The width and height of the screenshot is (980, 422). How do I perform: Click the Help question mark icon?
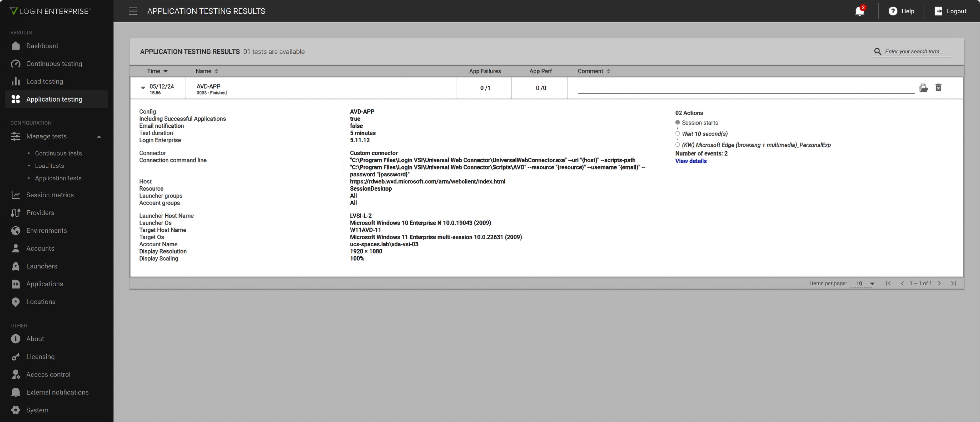point(893,11)
